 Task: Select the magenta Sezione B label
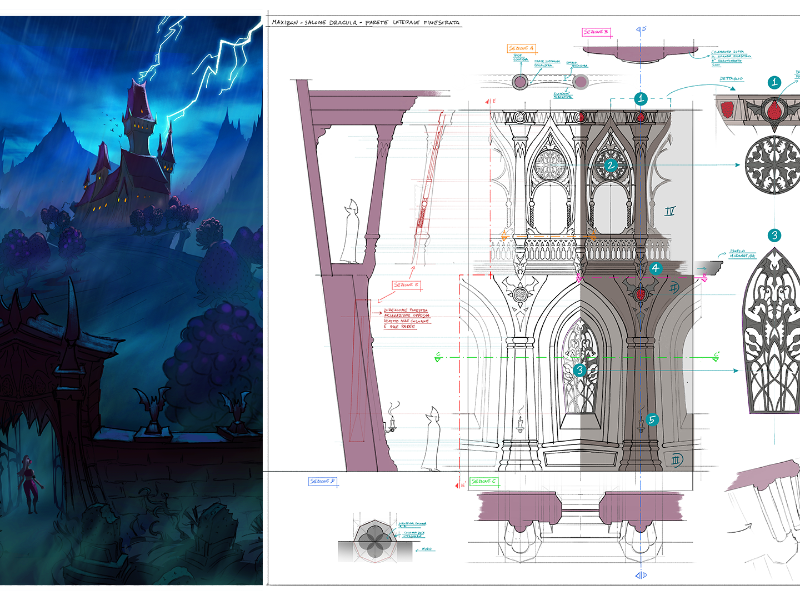pos(596,31)
